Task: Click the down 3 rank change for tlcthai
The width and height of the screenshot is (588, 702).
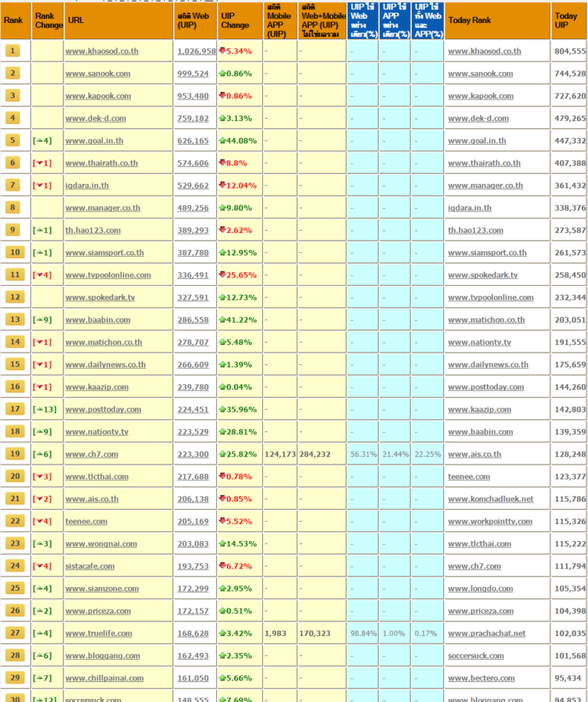Action: click(42, 476)
